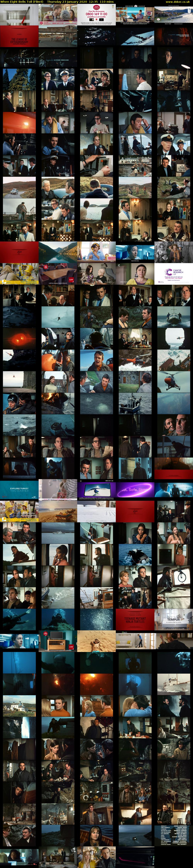Open the helicopter seen through cave opening thumbnail
Screen dimensions: 193x868
(174, 338)
